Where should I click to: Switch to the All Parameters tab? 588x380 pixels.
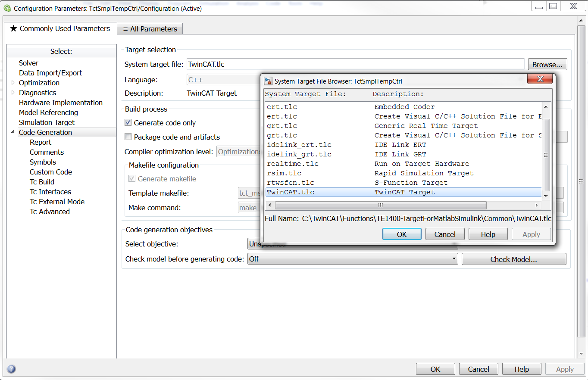click(150, 29)
